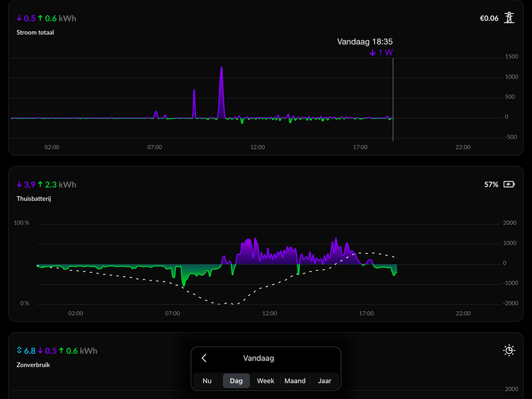
Task: Click the sun usage clock icon
Action: click(509, 350)
